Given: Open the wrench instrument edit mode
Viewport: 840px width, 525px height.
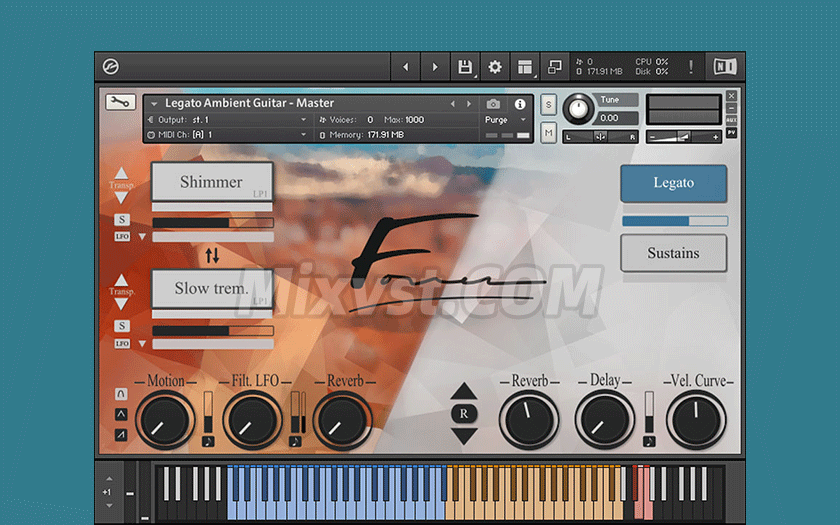Looking at the screenshot, I should click(x=121, y=102).
